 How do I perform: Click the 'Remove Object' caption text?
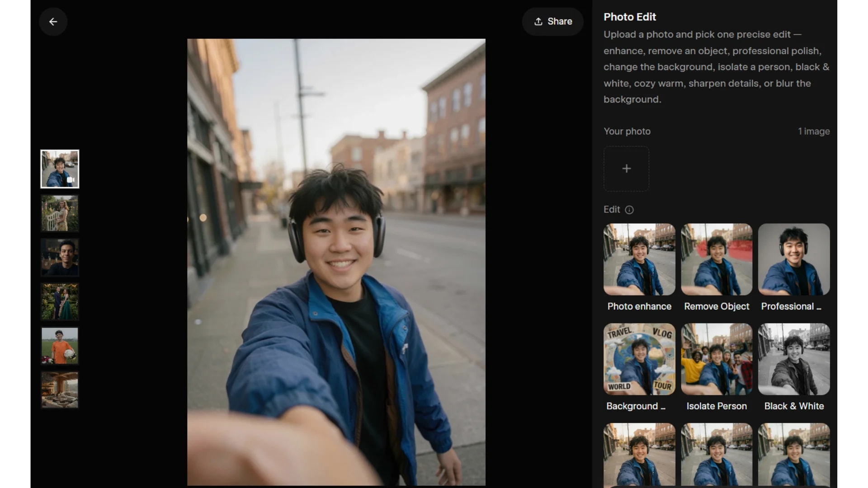point(717,306)
